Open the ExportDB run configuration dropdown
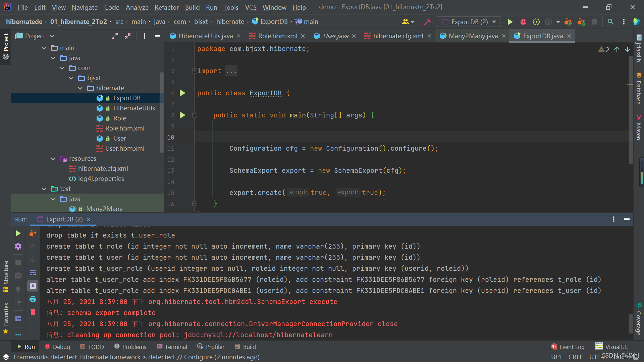The image size is (644, 362). pyautogui.click(x=469, y=22)
